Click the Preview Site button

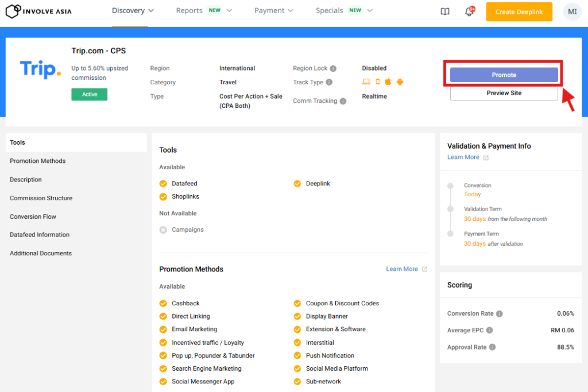(x=504, y=93)
